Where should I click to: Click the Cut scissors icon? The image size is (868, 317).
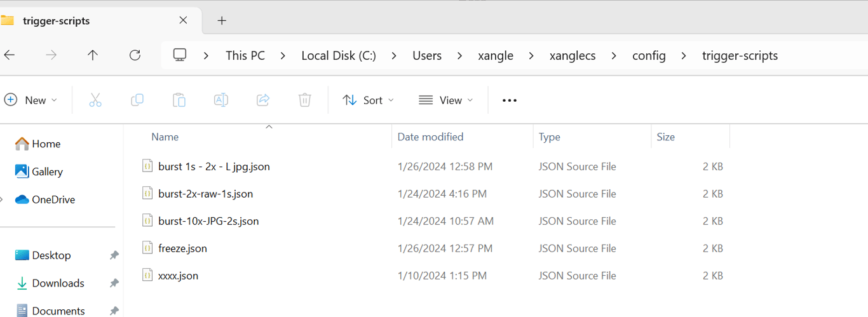pyautogui.click(x=95, y=100)
